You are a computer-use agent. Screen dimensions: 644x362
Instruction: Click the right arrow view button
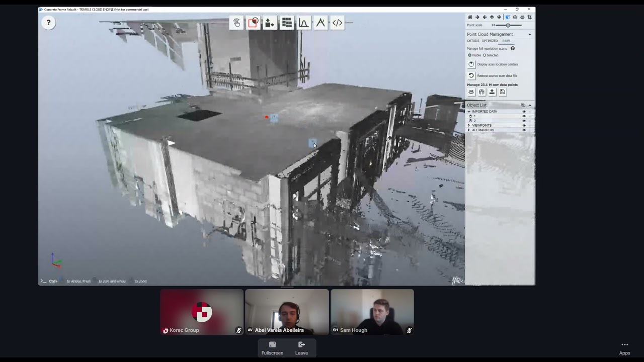tap(477, 17)
